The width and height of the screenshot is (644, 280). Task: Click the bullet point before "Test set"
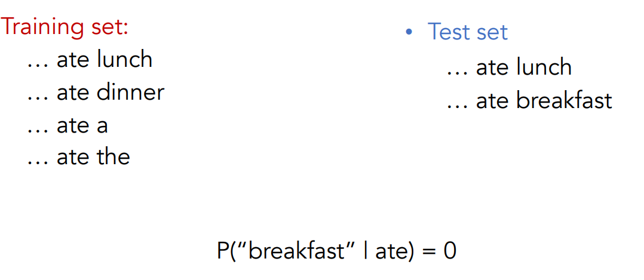point(409,32)
